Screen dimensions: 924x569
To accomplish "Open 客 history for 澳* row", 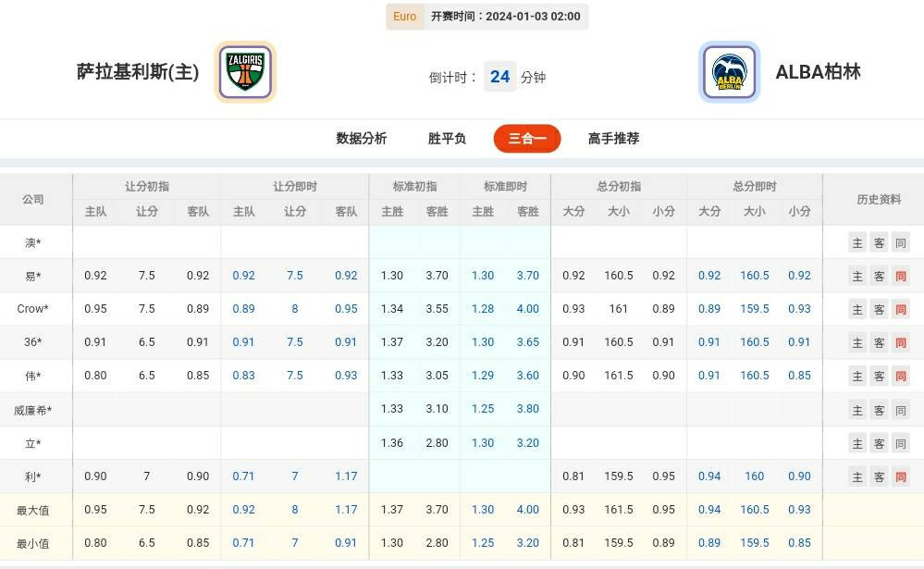I will pos(879,243).
